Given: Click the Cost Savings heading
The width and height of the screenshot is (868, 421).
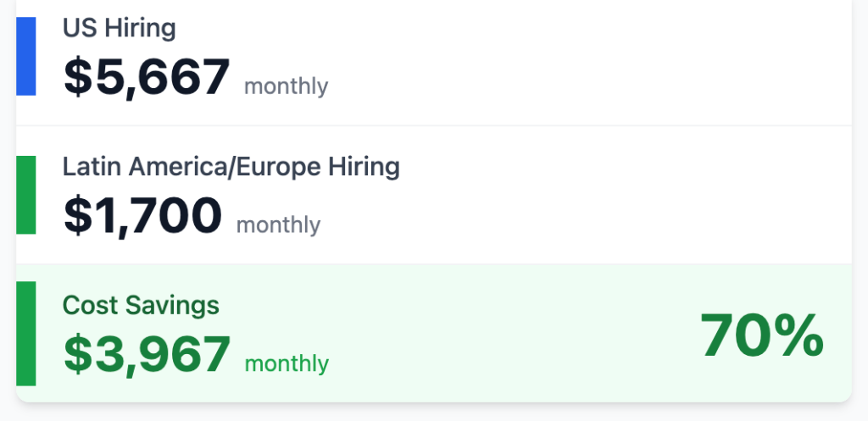Looking at the screenshot, I should [141, 305].
